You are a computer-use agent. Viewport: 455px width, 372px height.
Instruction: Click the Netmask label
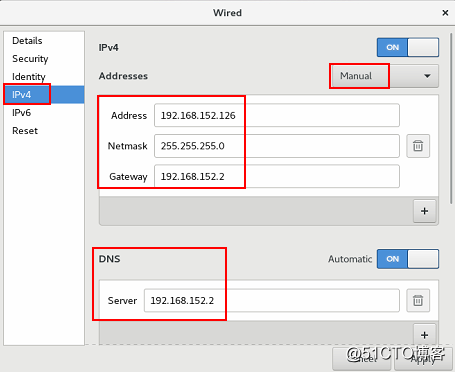click(x=127, y=146)
